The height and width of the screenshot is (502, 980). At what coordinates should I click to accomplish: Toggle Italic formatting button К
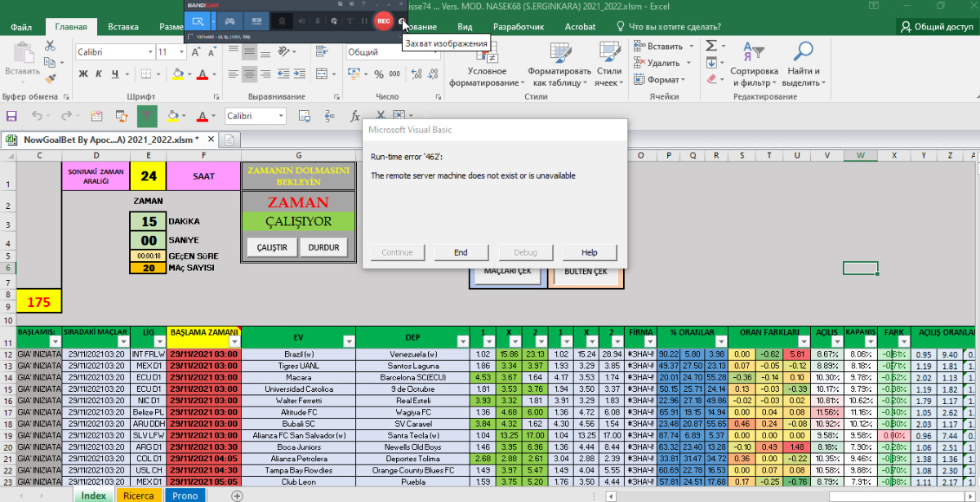(x=100, y=74)
